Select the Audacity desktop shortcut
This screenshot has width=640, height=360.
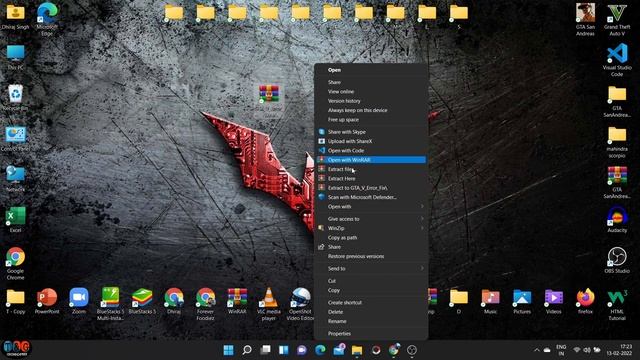pyautogui.click(x=617, y=220)
